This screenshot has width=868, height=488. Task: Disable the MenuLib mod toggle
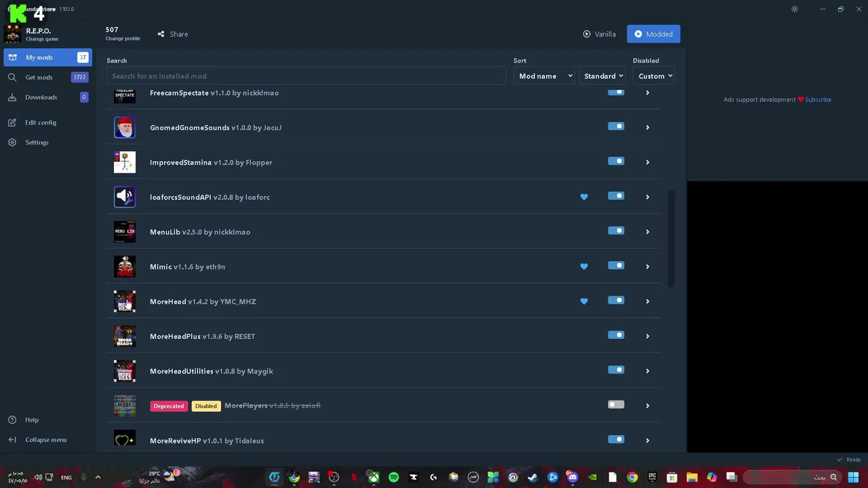(x=616, y=230)
